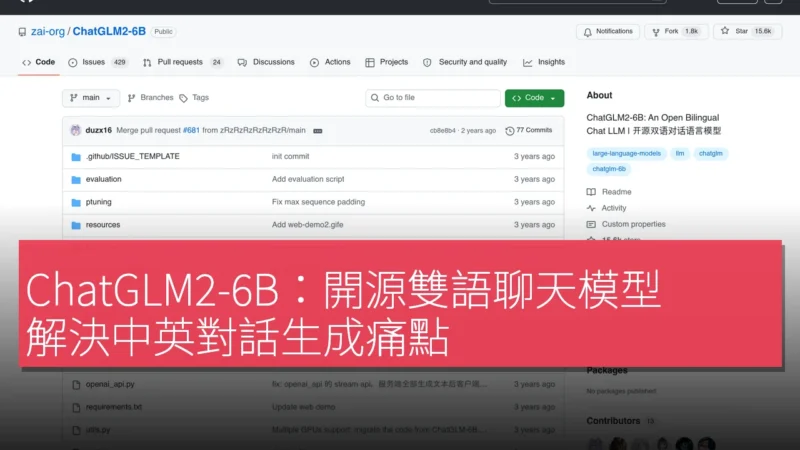Click the zai-org owner link

point(48,32)
